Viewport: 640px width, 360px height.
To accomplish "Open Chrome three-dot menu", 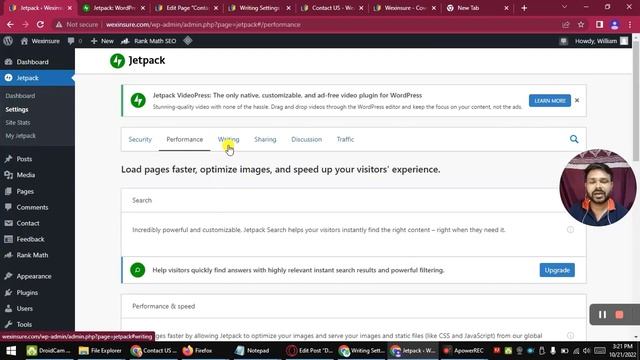I will pos(630,24).
